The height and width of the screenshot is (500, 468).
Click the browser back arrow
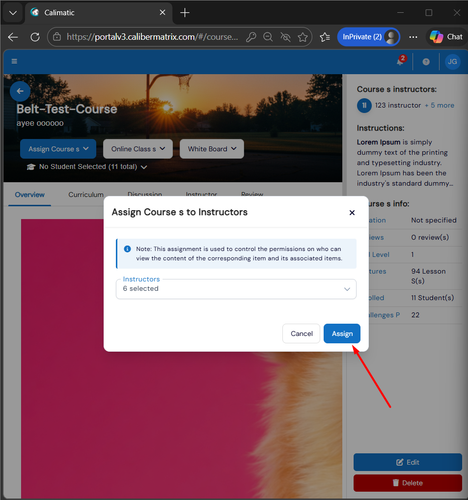(x=13, y=37)
